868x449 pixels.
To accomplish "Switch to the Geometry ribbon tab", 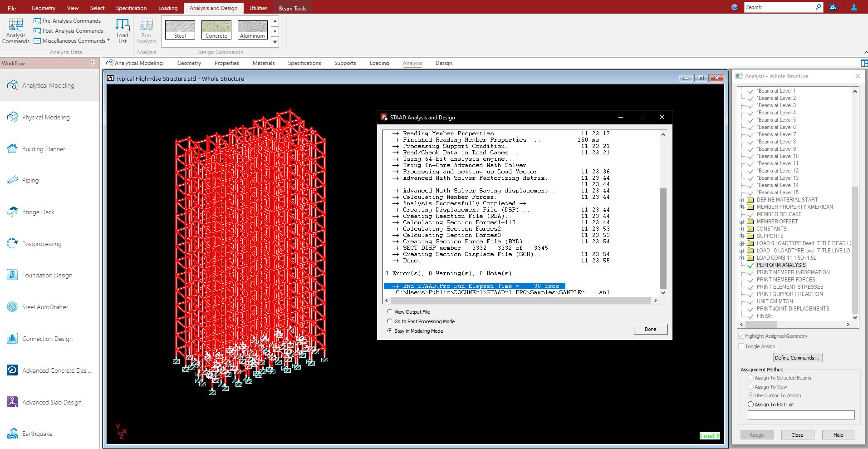I will pyautogui.click(x=44, y=8).
